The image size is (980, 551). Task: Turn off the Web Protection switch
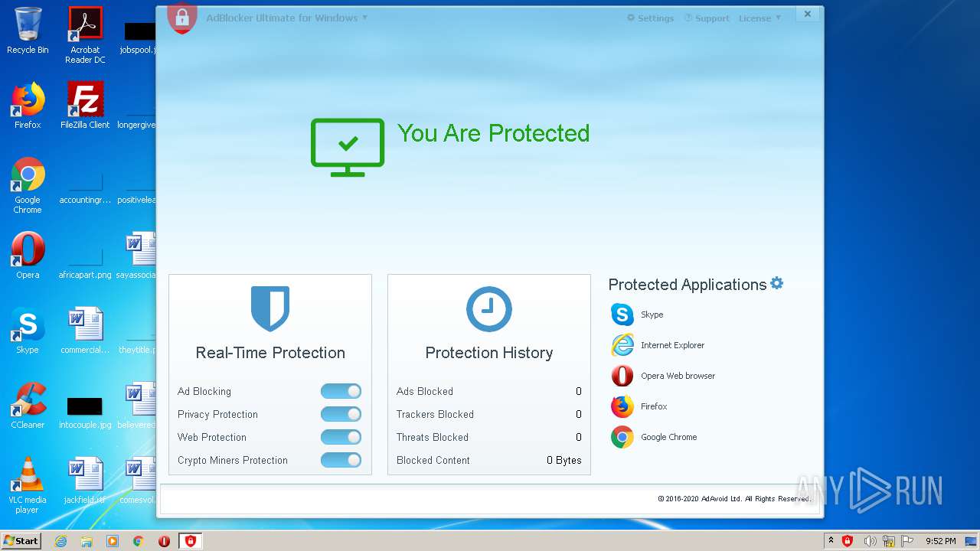[341, 437]
